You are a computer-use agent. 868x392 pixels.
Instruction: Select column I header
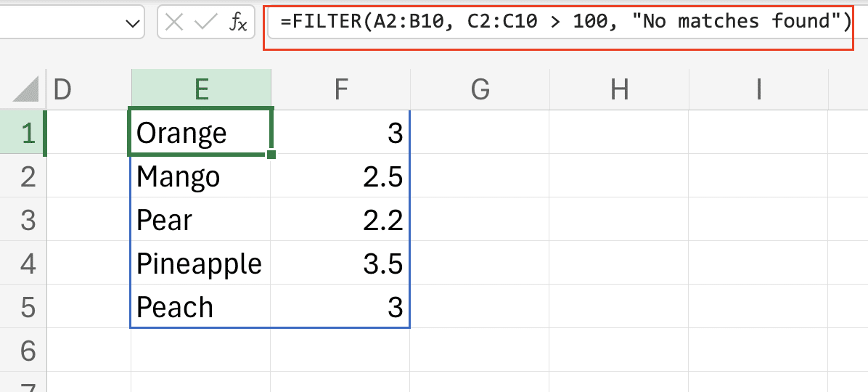(758, 89)
